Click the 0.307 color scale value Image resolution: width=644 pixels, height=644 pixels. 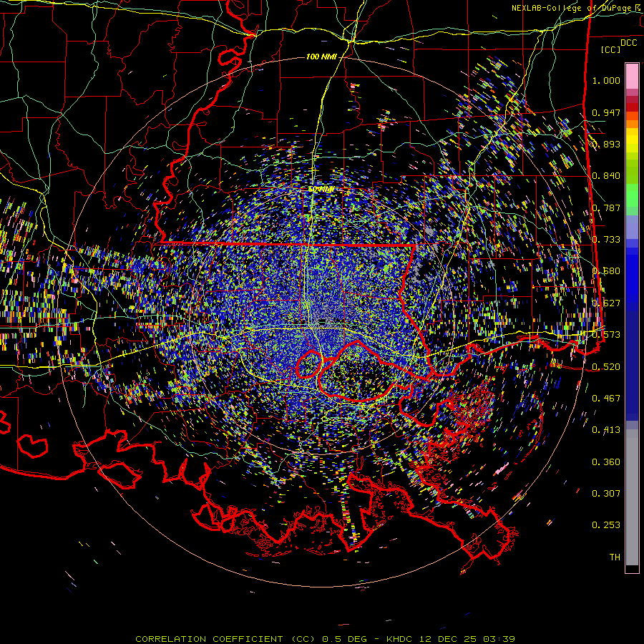point(606,494)
